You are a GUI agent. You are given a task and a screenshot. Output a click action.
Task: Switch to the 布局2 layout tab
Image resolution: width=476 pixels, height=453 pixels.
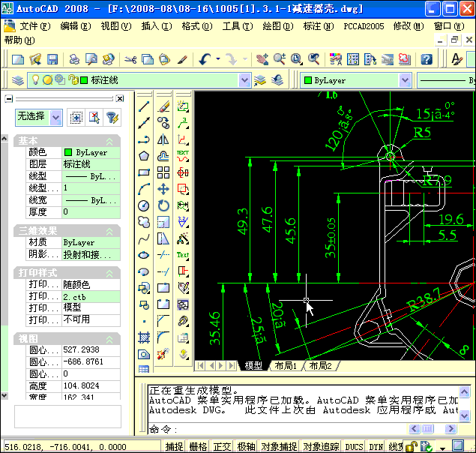coord(320,365)
